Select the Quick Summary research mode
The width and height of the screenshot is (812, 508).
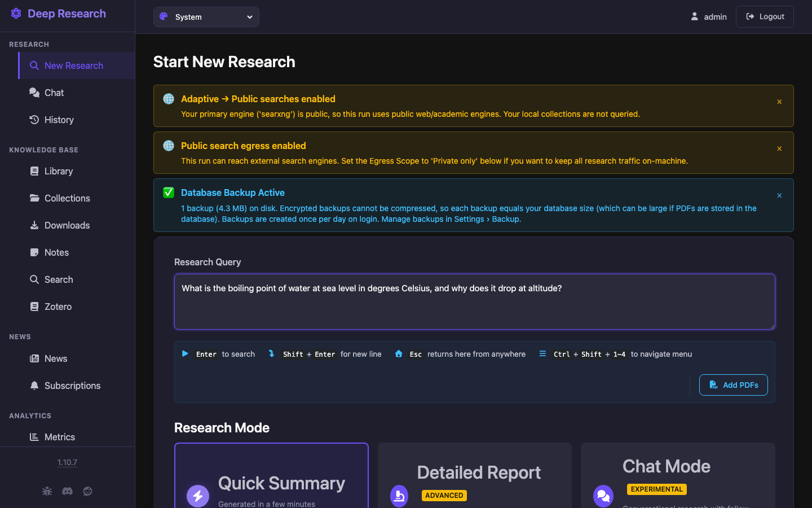[271, 476]
